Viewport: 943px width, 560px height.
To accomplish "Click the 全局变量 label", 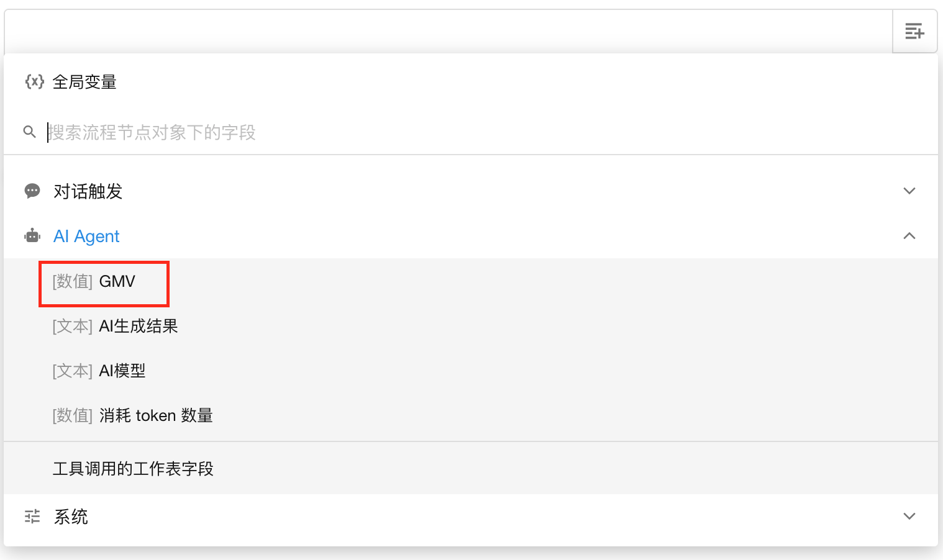I will tap(84, 82).
